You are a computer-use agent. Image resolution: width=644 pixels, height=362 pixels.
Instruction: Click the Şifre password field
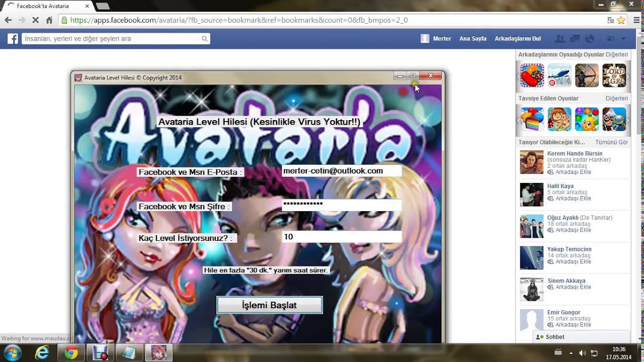click(342, 204)
